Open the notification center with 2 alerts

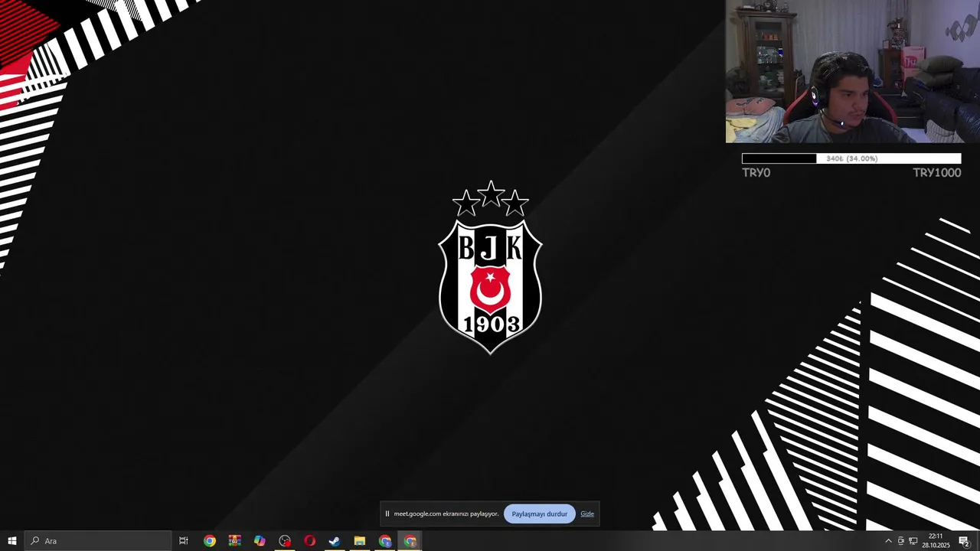(x=964, y=541)
